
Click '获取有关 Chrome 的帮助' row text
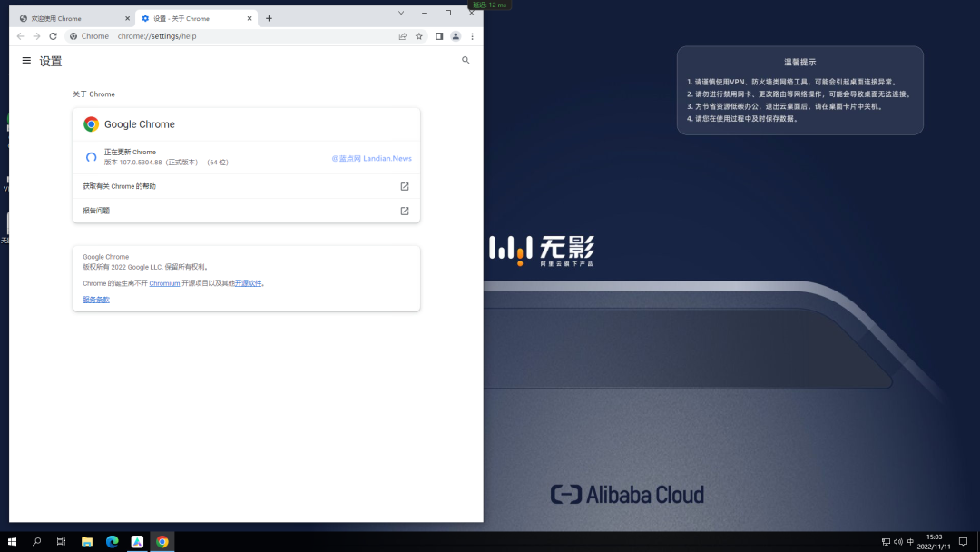(x=120, y=186)
